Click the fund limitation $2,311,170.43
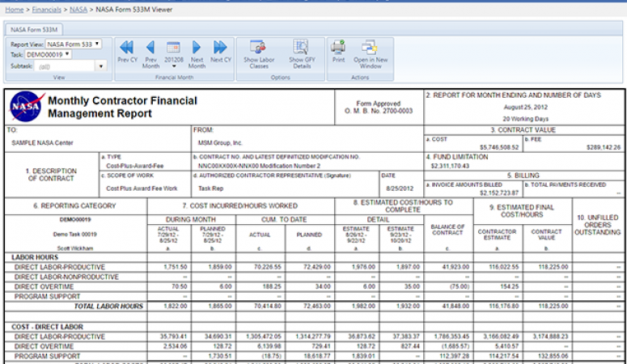The image size is (627, 364). (x=450, y=166)
